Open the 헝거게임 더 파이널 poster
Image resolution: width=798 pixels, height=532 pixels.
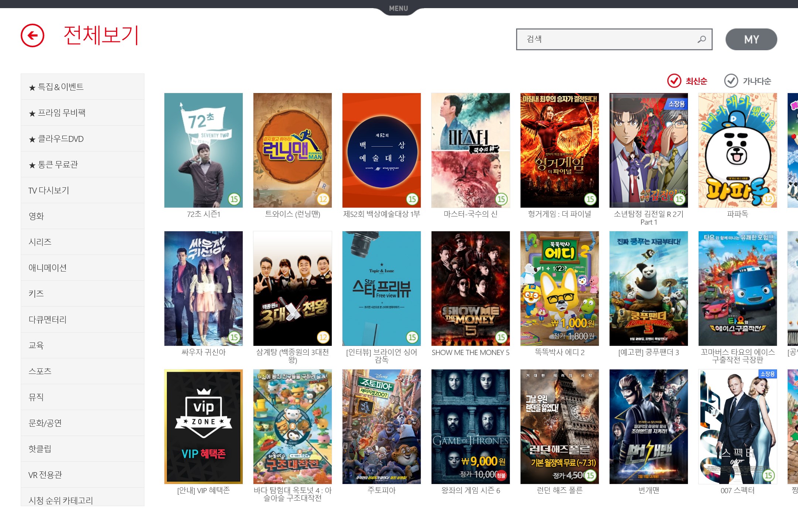click(x=559, y=150)
